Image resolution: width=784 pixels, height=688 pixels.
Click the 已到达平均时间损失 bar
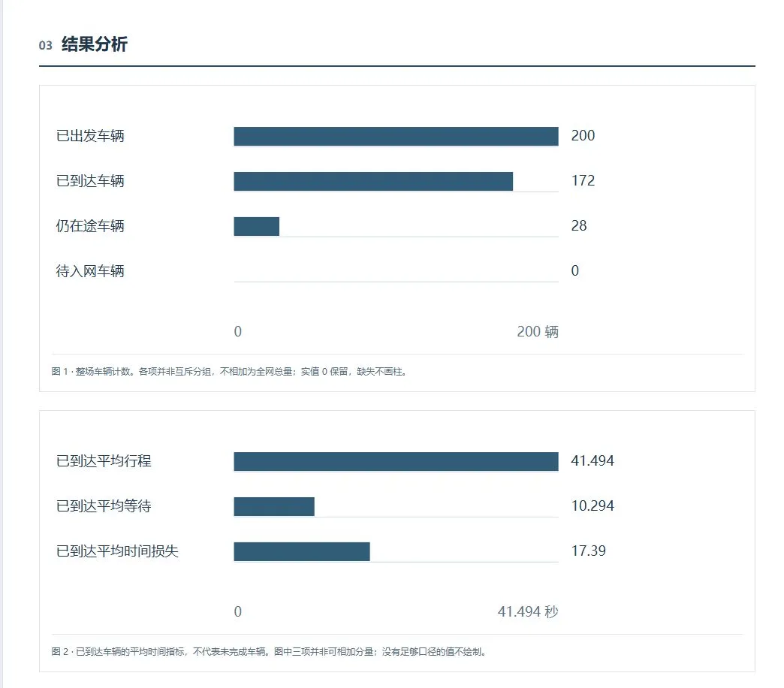[302, 551]
